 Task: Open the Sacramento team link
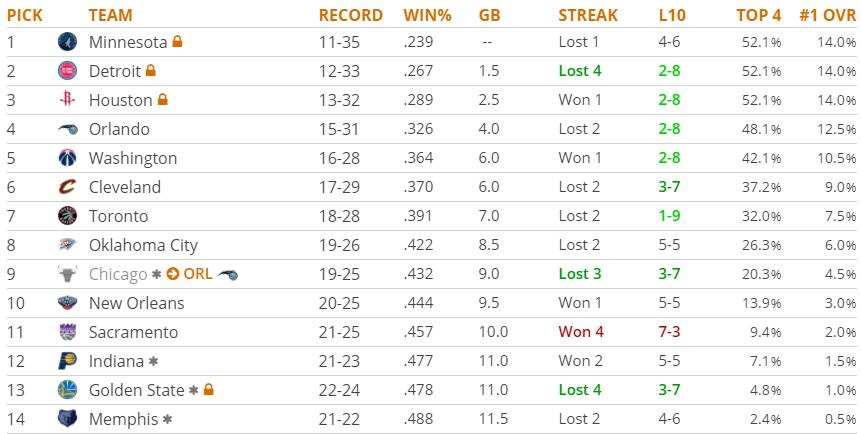(134, 332)
